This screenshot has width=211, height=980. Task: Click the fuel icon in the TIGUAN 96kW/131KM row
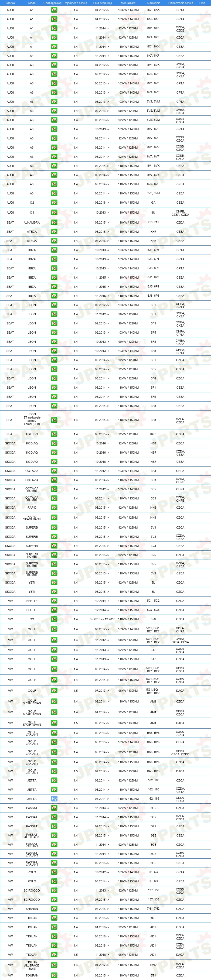54,954
